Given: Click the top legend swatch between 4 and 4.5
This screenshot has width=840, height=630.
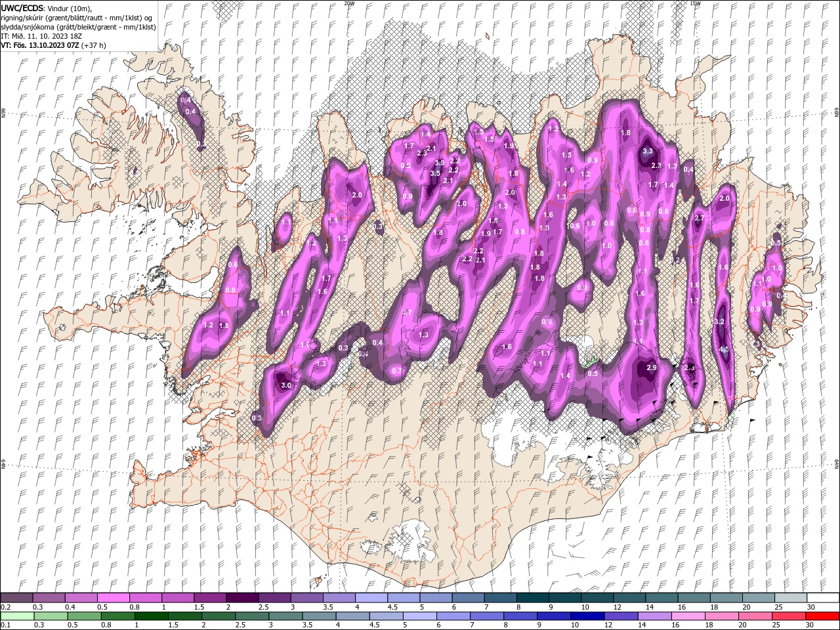Looking at the screenshot, I should (x=371, y=597).
